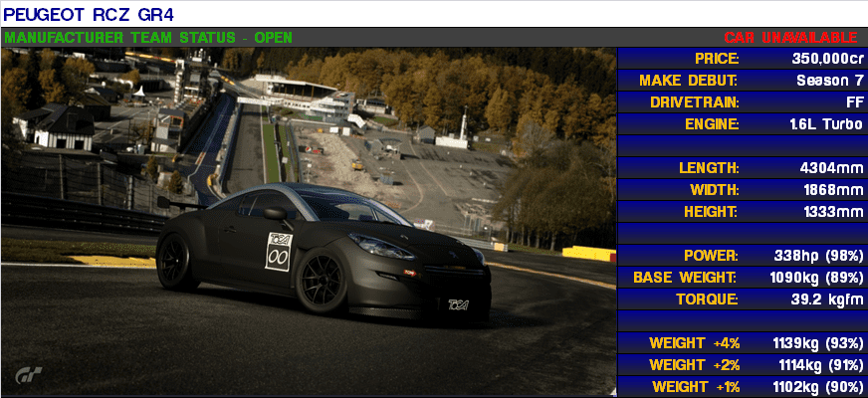Screen dimensions: 868x398
Task: Select the WEIGHT +1% label
Action: [695, 387]
